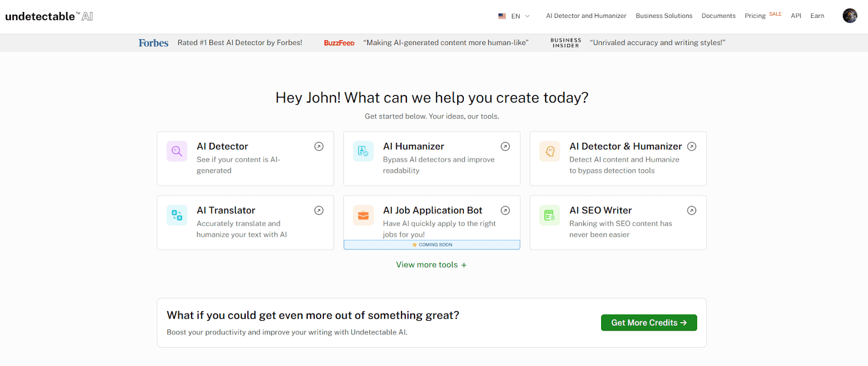Image resolution: width=868 pixels, height=366 pixels.
Task: Click the Get More Credits button
Action: coord(649,323)
